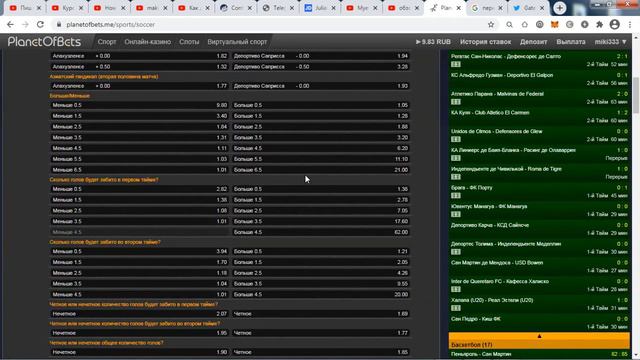Close the Twitter browser tab

point(542,8)
